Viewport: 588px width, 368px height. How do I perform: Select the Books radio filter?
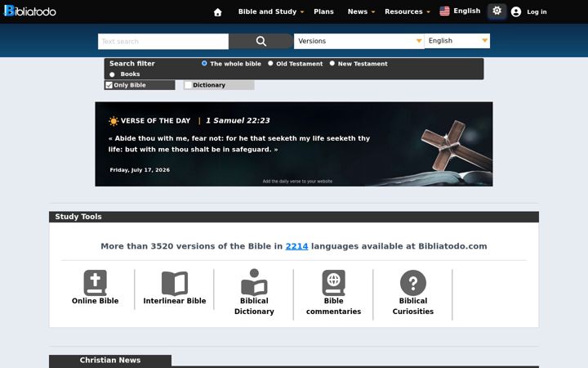[112, 74]
